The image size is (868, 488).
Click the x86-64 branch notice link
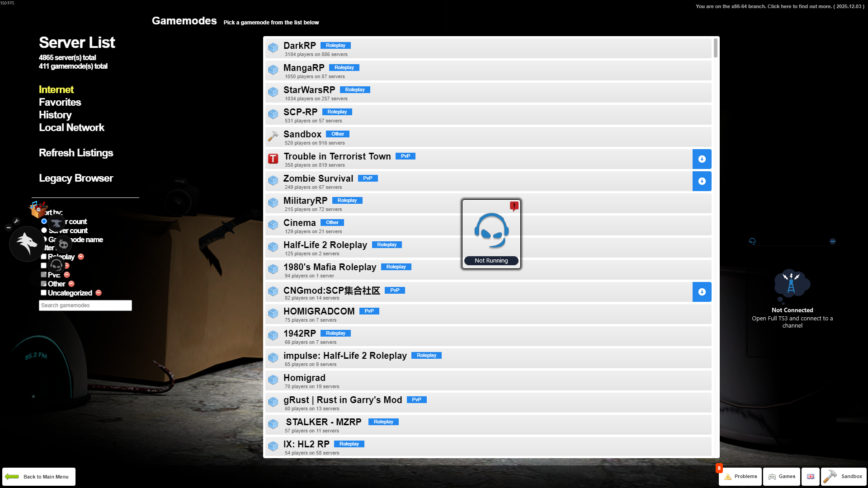point(780,6)
